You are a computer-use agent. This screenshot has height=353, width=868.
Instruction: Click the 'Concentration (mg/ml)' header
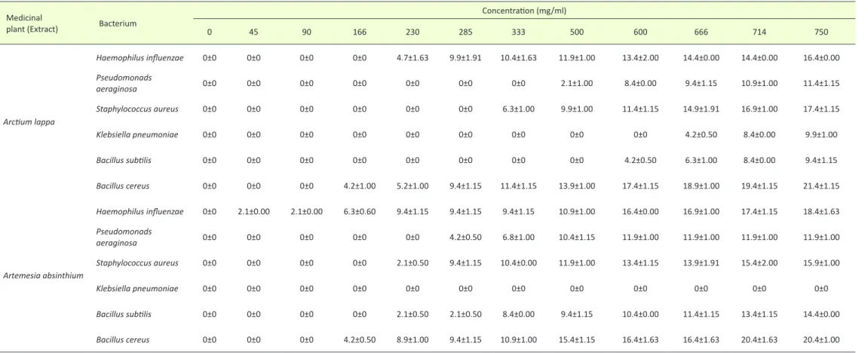tap(523, 11)
